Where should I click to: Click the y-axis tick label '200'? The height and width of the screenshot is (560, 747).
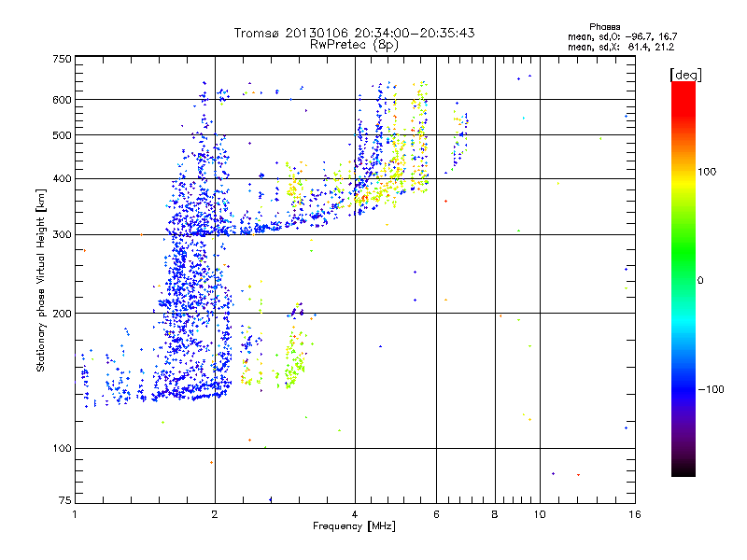pos(62,314)
